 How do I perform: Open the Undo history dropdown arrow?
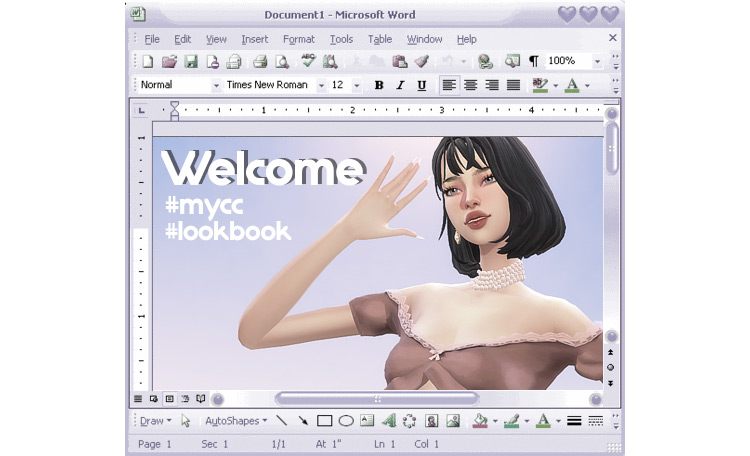click(x=463, y=61)
